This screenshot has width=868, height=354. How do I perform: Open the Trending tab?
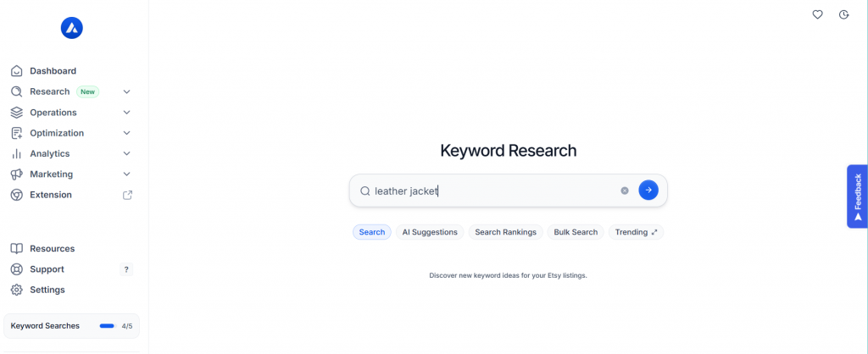tap(636, 232)
